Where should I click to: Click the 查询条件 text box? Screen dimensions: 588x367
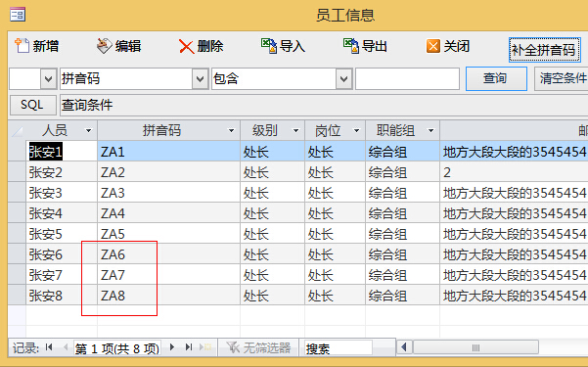pyautogui.click(x=324, y=105)
